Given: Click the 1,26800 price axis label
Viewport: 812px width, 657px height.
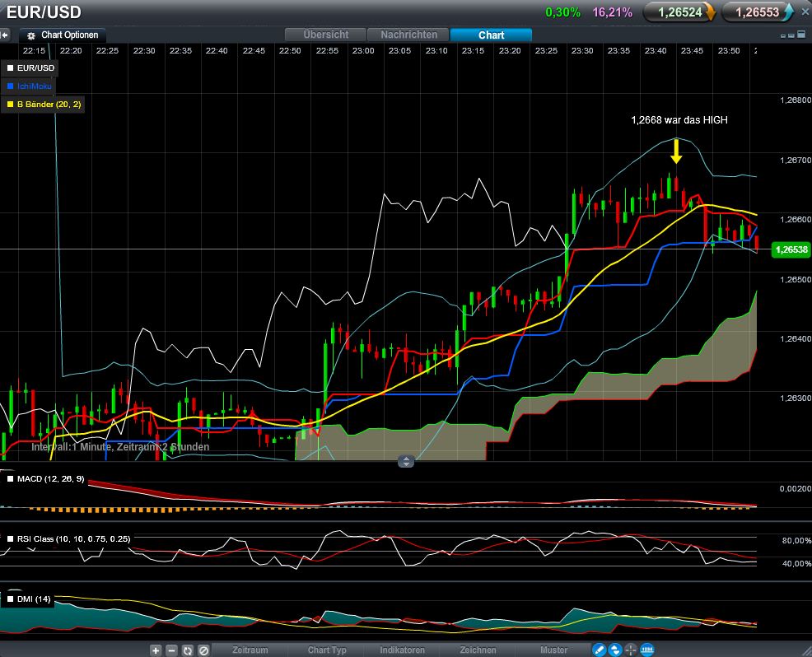Looking at the screenshot, I should point(796,100).
